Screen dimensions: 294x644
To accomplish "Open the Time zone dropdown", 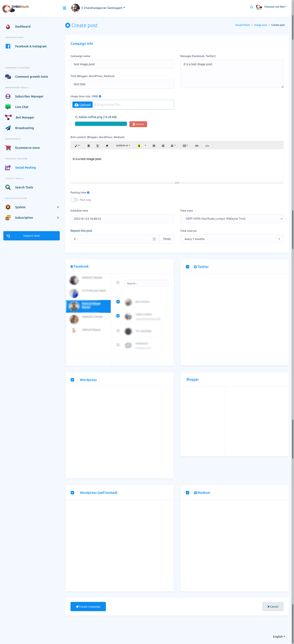I will point(232,219).
